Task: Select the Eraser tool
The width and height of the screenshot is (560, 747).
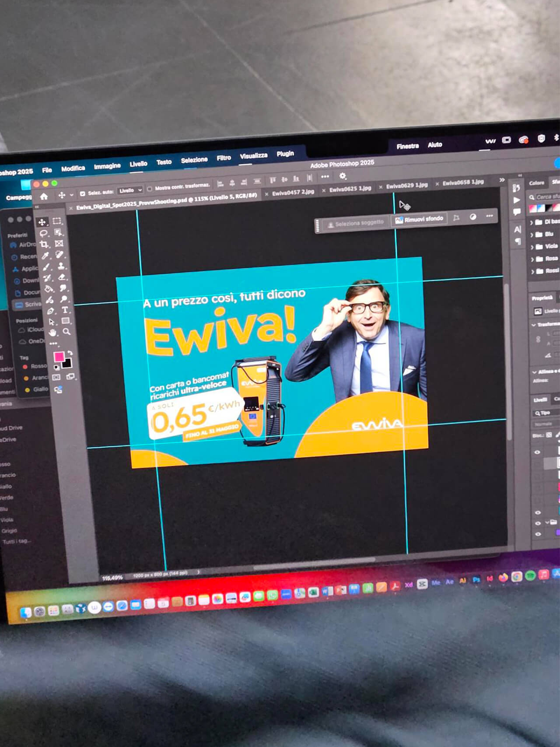Action: (62, 277)
